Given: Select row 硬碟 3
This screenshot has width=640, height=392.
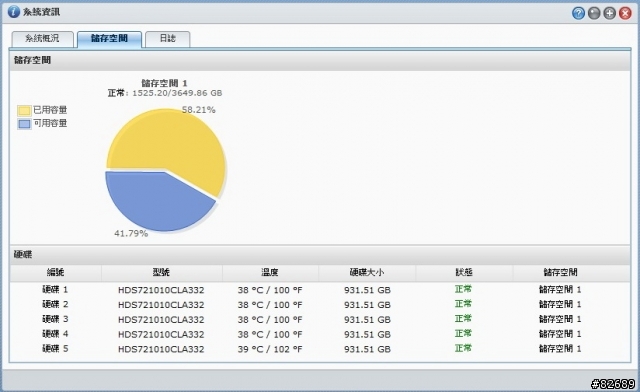Looking at the screenshot, I should coord(320,319).
